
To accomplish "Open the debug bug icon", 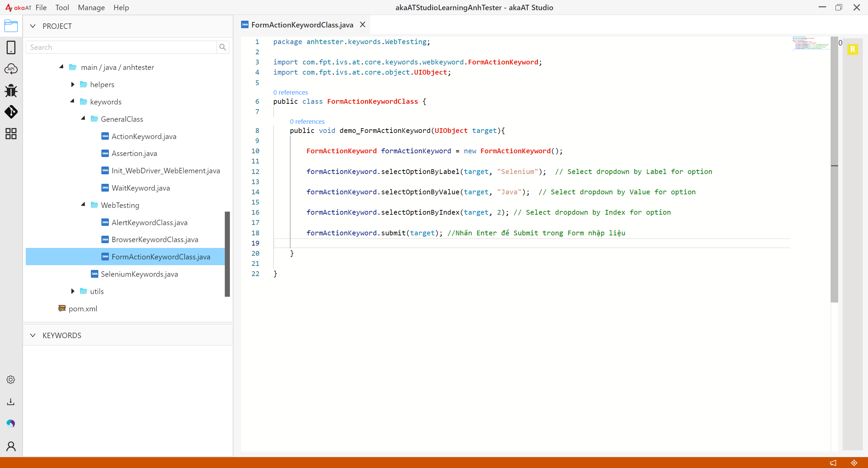I will [x=11, y=91].
